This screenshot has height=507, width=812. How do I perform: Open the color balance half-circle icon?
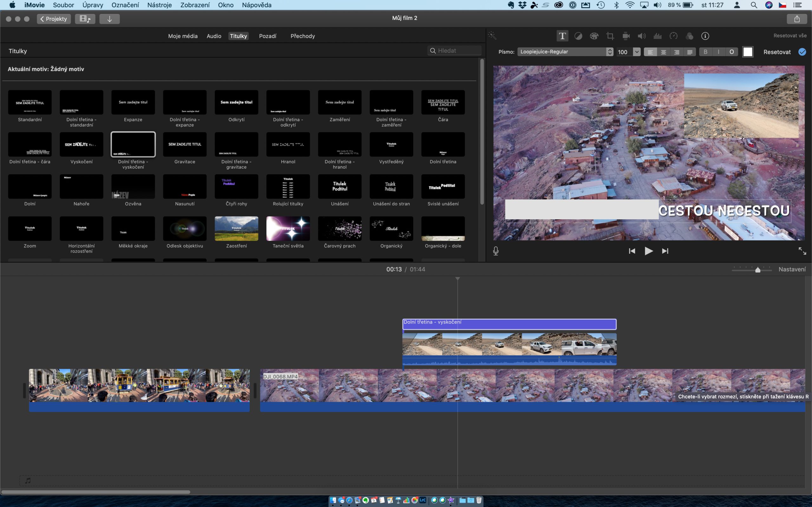click(x=578, y=36)
